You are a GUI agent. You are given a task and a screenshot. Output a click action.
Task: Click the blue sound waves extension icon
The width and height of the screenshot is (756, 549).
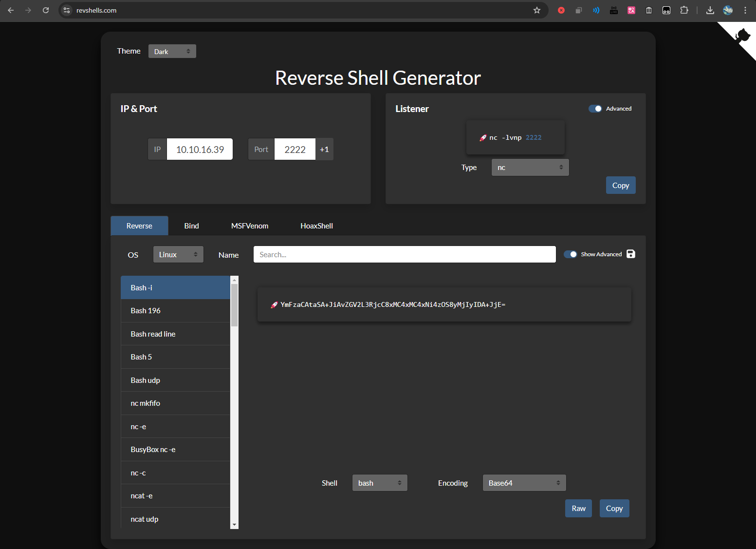pyautogui.click(x=596, y=10)
